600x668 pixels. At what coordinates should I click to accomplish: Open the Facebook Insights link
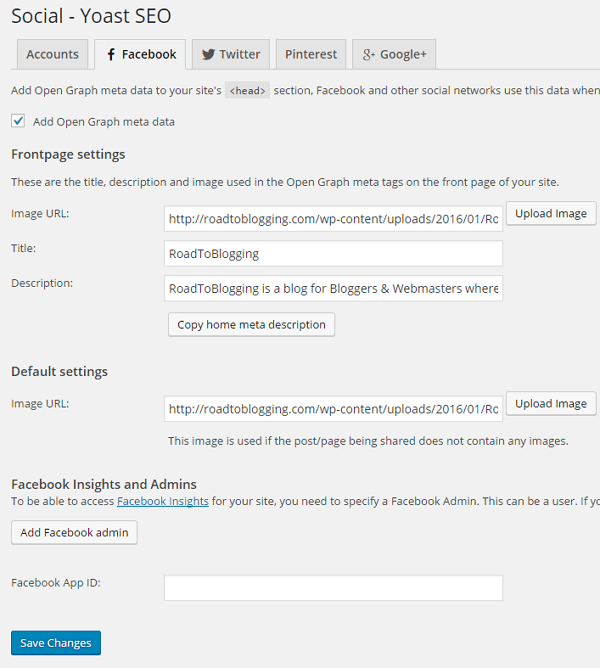pos(163,501)
